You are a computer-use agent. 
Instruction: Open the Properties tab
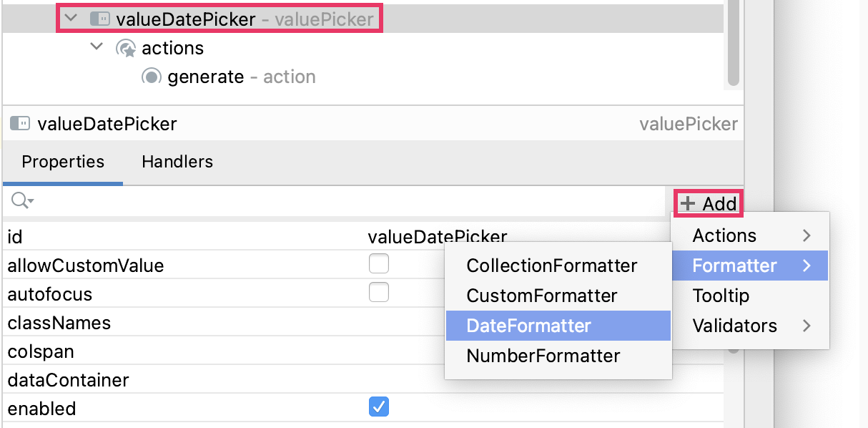tap(62, 162)
